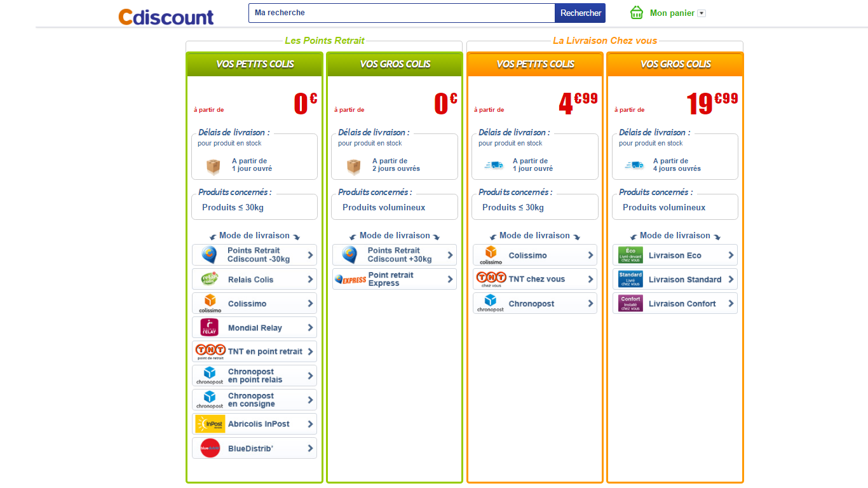868x488 pixels.
Task: Choose the Chronopost en point relais option
Action: (x=254, y=376)
